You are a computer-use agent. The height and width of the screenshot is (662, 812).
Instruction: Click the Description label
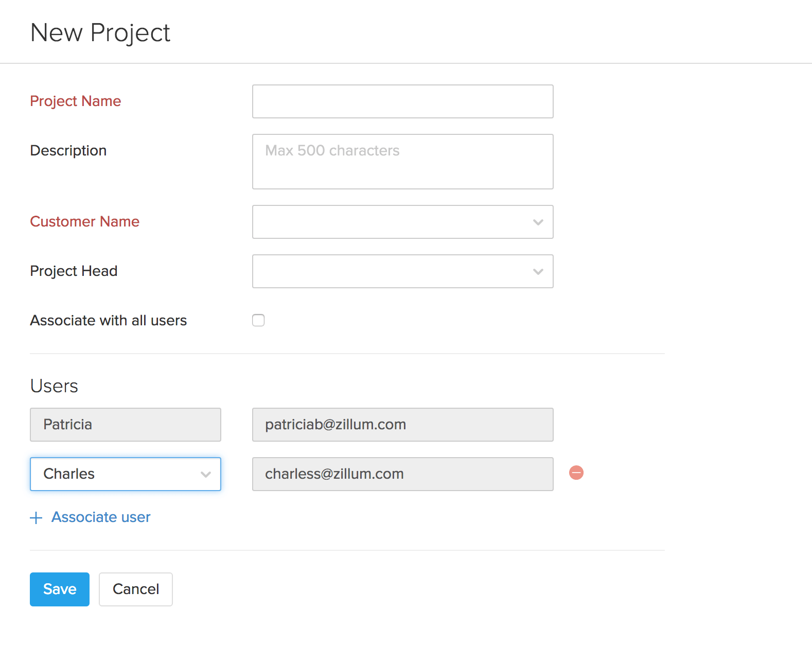click(x=68, y=151)
